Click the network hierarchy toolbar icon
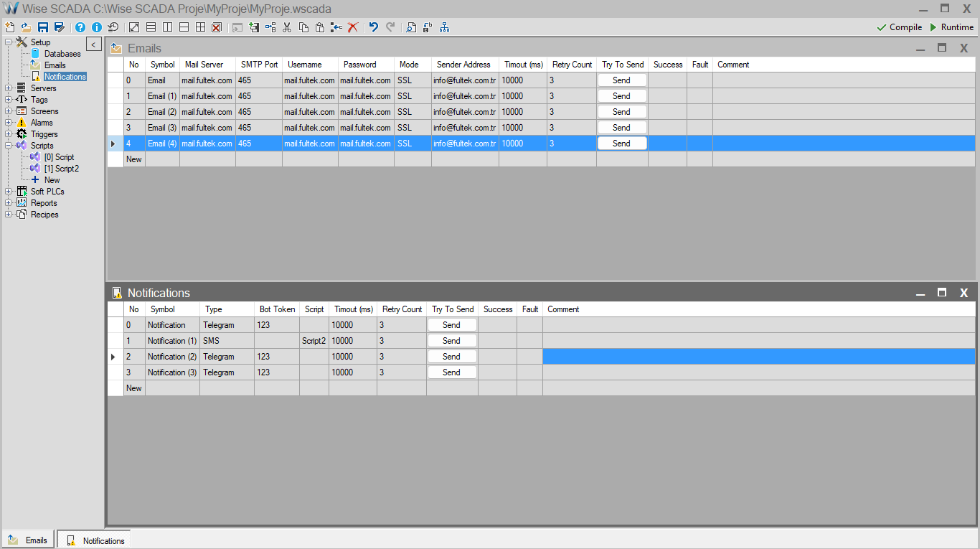The height and width of the screenshot is (549, 980). 445,27
